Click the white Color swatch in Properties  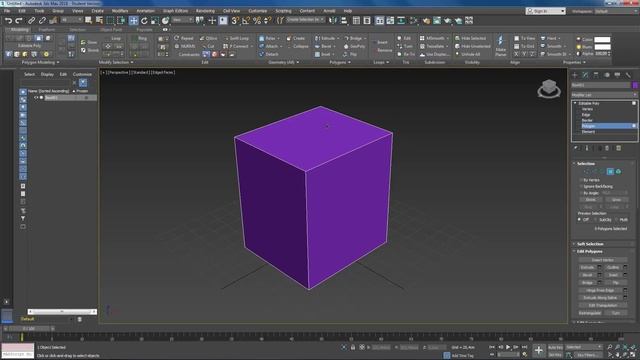[602, 40]
